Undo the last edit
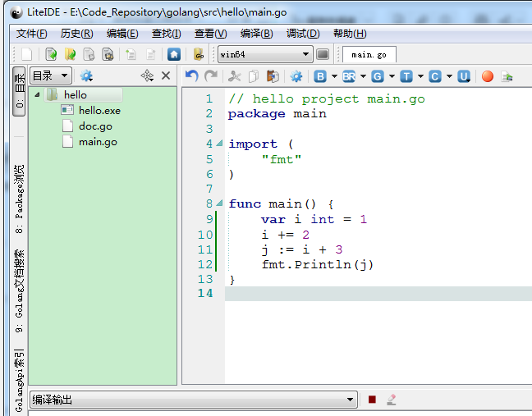Image resolution: width=532 pixels, height=416 pixels. pos(191,76)
